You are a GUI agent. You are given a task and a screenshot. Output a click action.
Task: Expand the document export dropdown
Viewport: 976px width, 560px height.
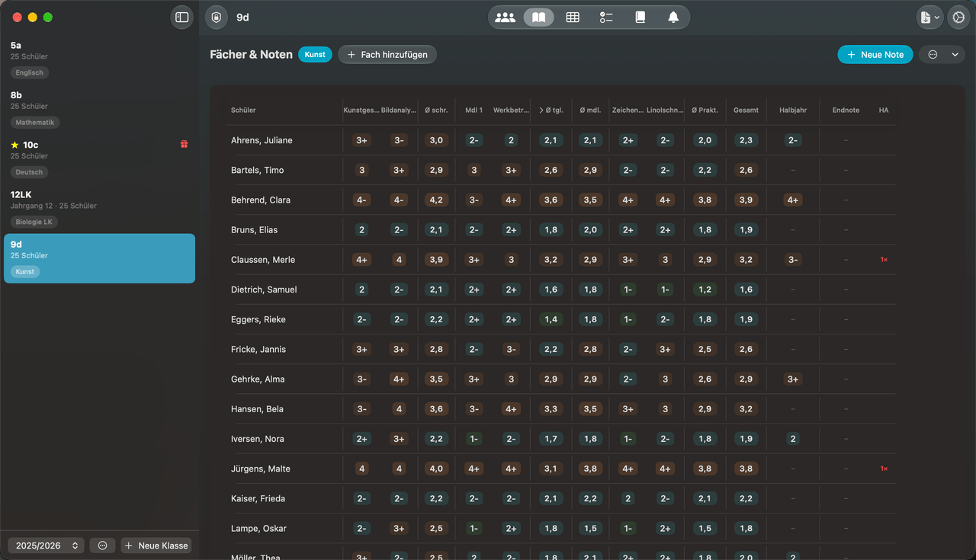point(929,18)
